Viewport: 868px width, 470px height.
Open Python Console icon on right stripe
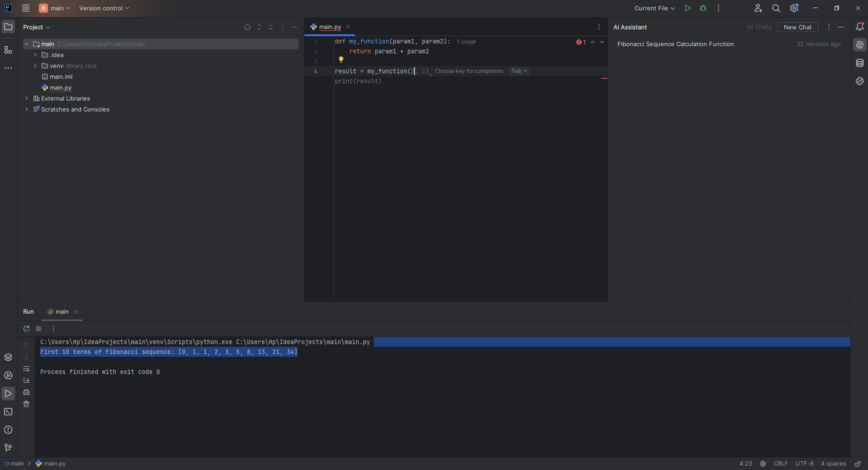tap(860, 81)
